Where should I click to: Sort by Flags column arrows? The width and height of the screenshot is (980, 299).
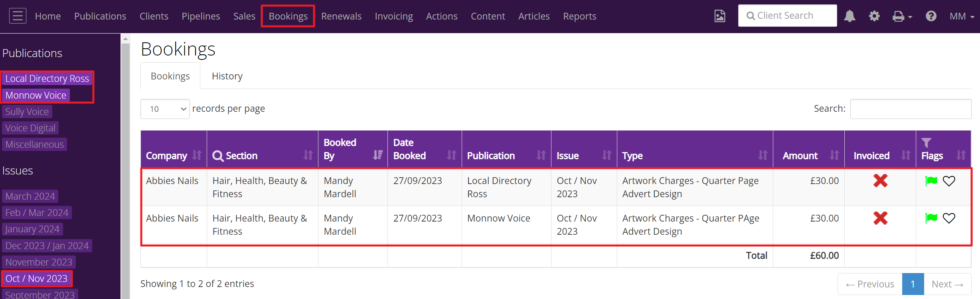coord(961,155)
